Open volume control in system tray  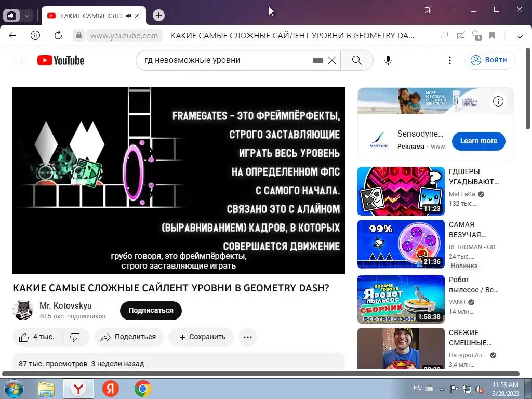coord(480,389)
